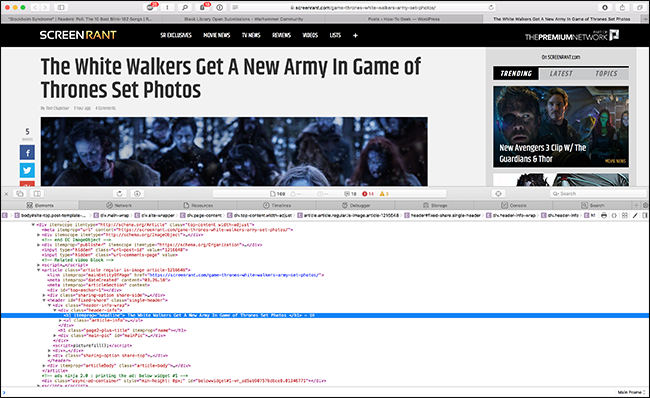Viewport: 650px width, 398px height.
Task: Open the New Avengers 3 Clip thumbnail
Action: coord(561,127)
